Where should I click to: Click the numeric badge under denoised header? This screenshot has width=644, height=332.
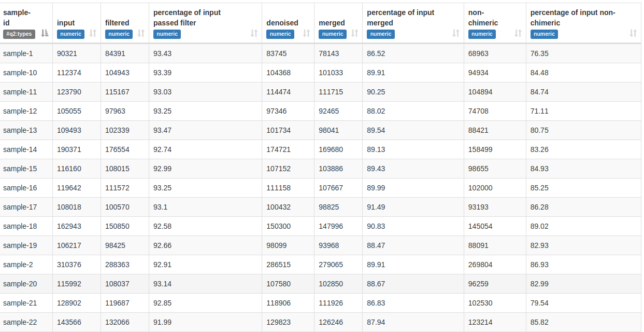280,34
